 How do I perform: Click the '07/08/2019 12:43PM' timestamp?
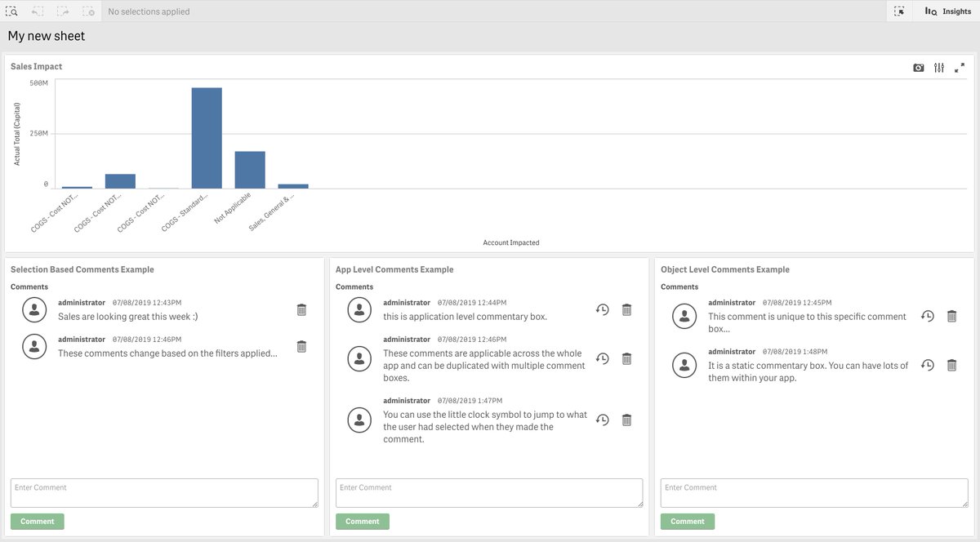tap(147, 303)
